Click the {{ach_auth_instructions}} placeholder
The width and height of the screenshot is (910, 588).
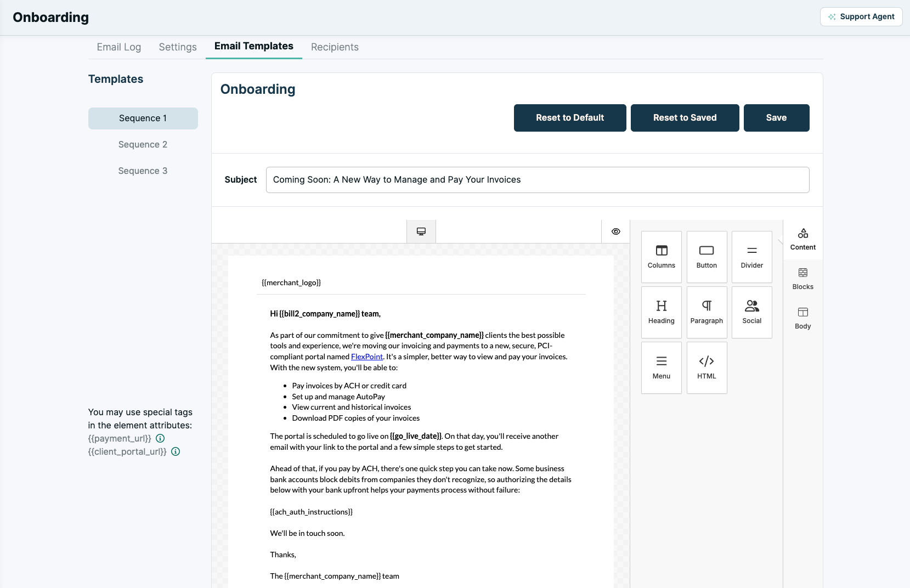(x=312, y=512)
